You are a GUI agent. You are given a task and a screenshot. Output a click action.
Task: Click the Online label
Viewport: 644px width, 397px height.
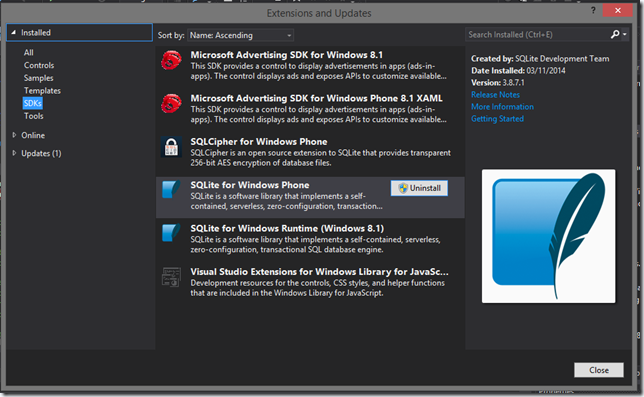click(x=33, y=135)
